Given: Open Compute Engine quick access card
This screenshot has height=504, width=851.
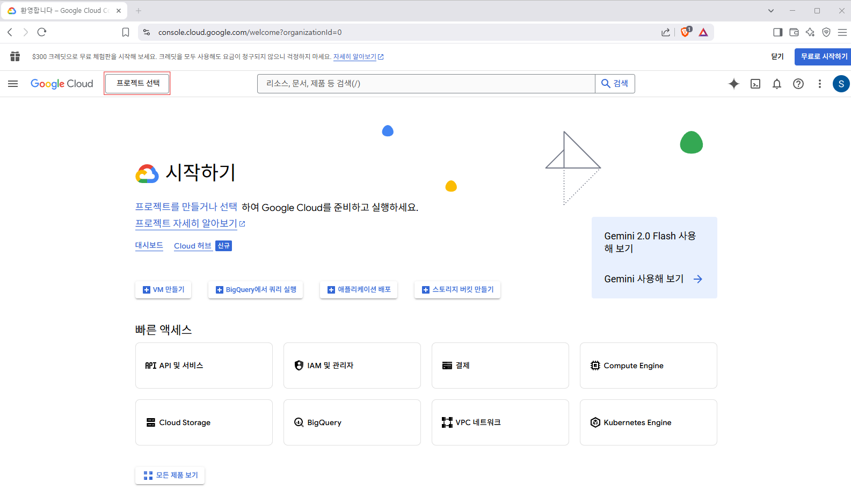Looking at the screenshot, I should click(649, 366).
